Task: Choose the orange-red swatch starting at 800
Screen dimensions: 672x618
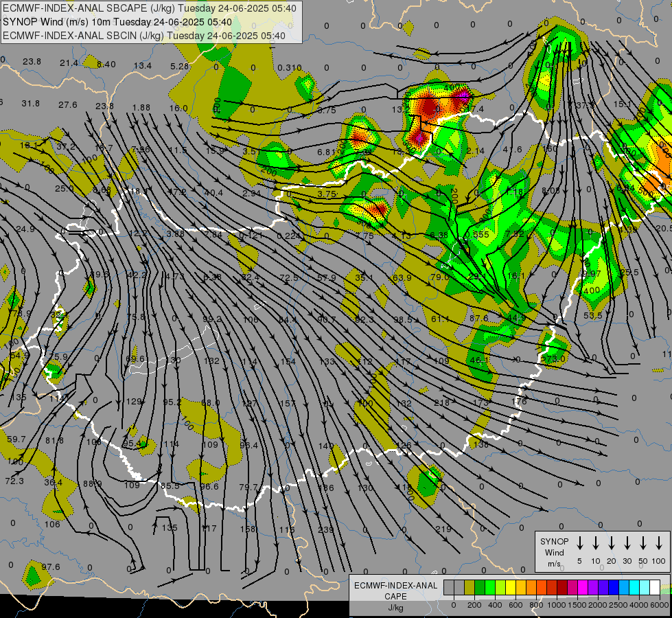Action: point(542,588)
